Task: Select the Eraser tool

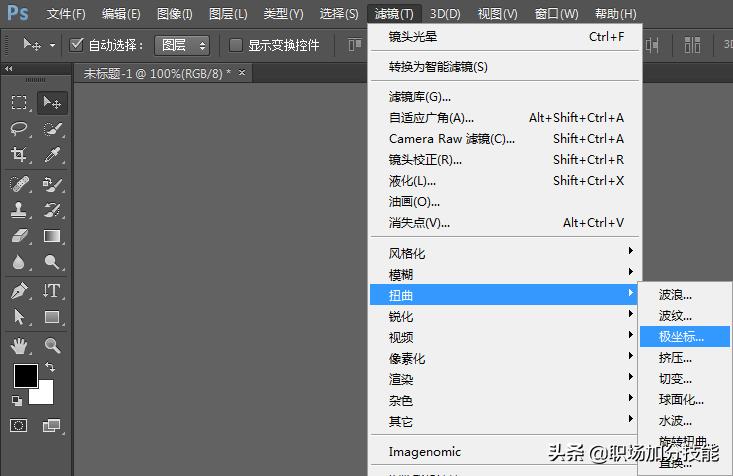Action: [19, 236]
